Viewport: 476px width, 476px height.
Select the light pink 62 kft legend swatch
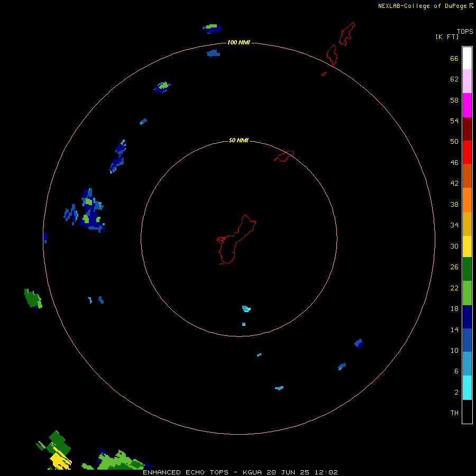tap(467, 81)
